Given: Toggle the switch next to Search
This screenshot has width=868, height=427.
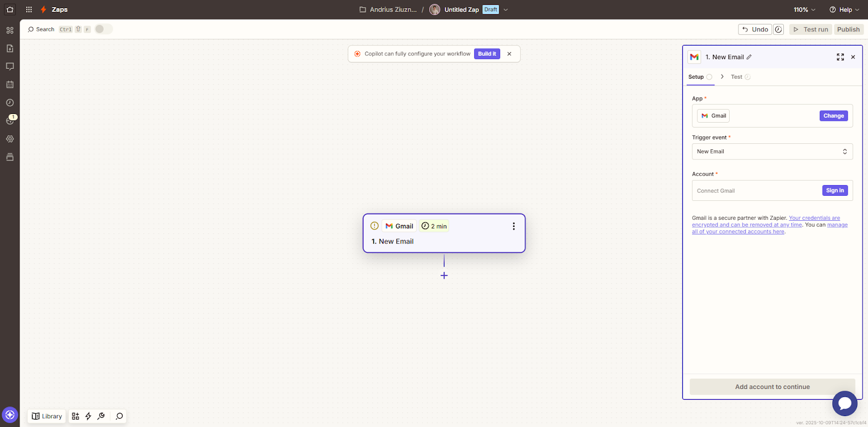Looking at the screenshot, I should tap(103, 29).
